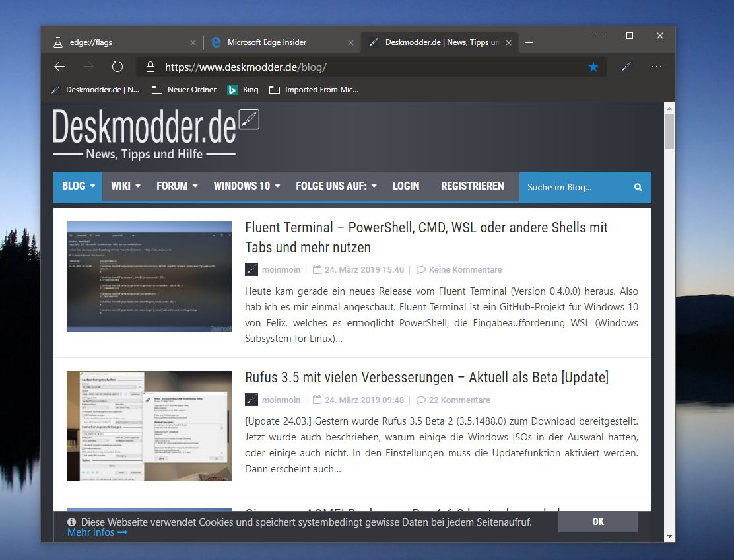Switch to the edge://flags tab
This screenshot has width=734, height=560.
click(124, 42)
